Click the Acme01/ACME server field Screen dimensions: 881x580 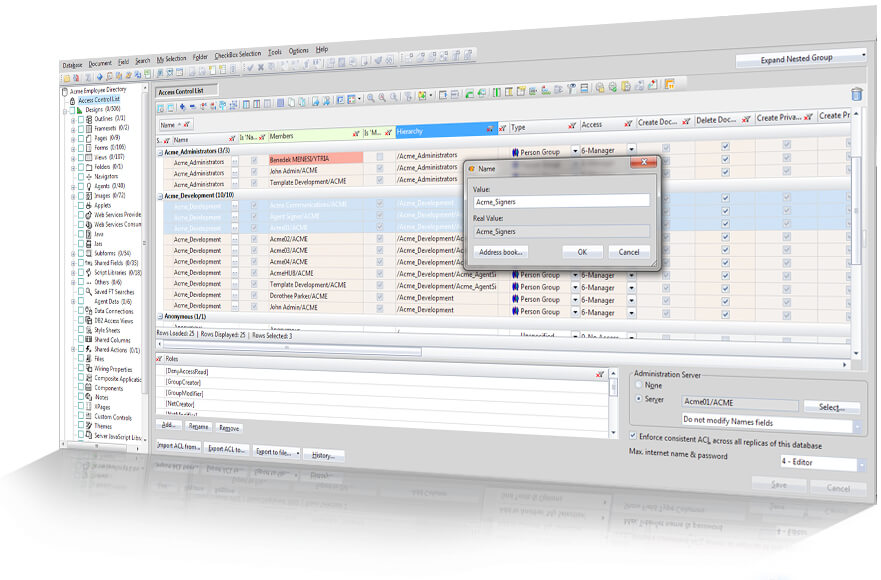tap(739, 402)
